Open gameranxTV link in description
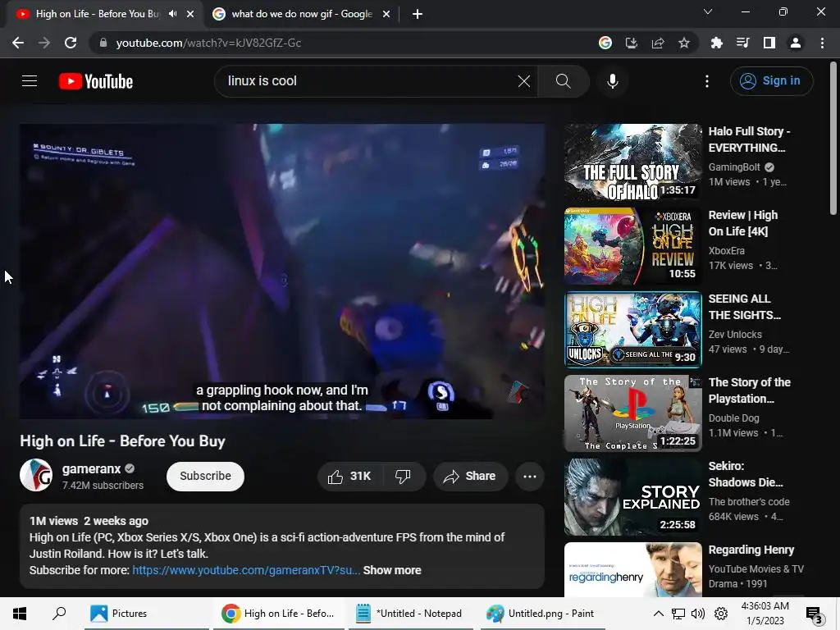The image size is (840, 630). pos(246,571)
